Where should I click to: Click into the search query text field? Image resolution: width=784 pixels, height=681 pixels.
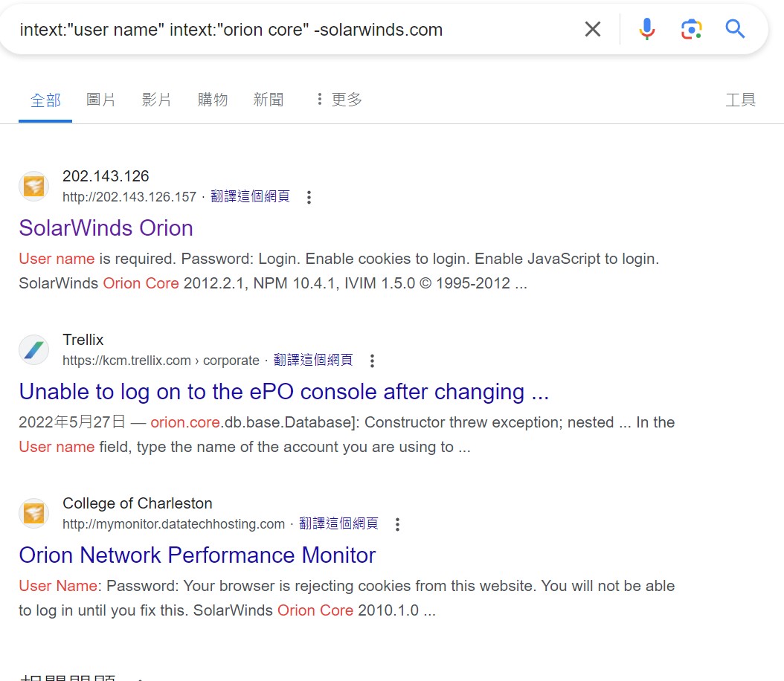[x=298, y=30]
